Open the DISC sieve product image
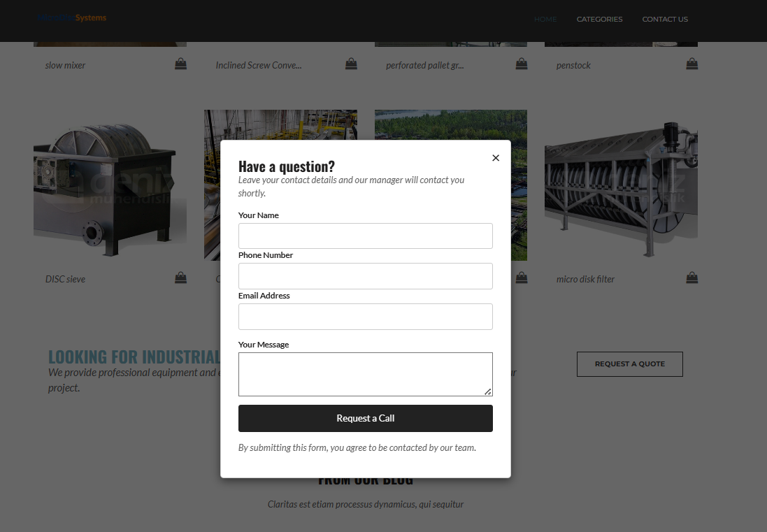767x532 pixels. click(x=110, y=185)
